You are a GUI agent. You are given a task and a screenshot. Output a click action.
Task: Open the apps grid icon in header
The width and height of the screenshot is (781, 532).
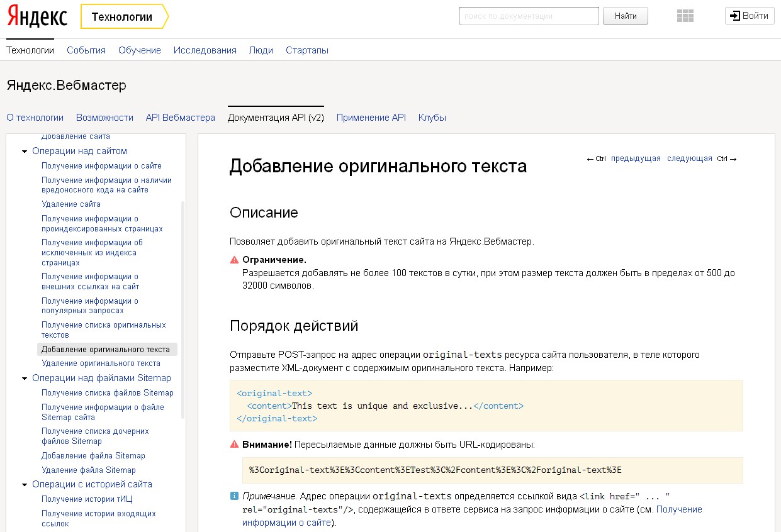(685, 16)
